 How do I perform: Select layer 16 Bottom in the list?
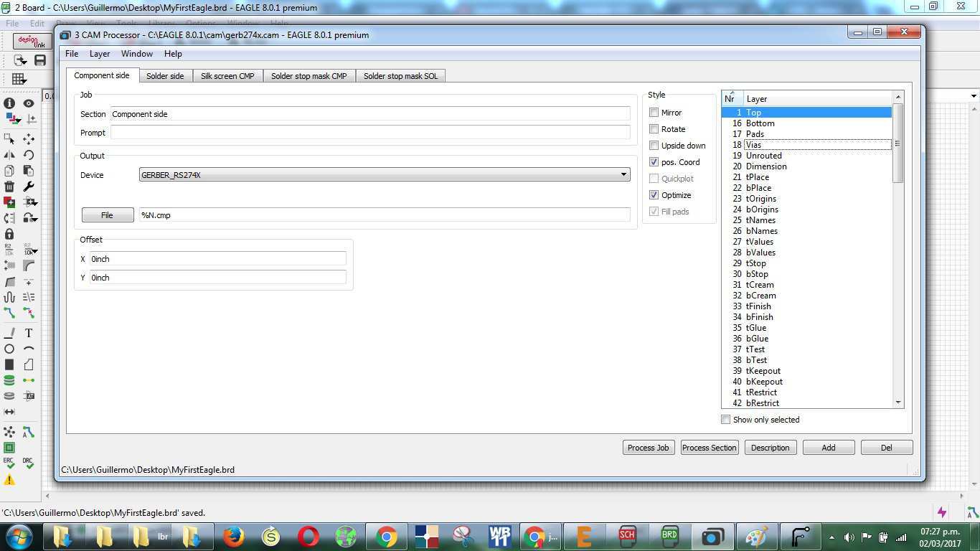(806, 123)
